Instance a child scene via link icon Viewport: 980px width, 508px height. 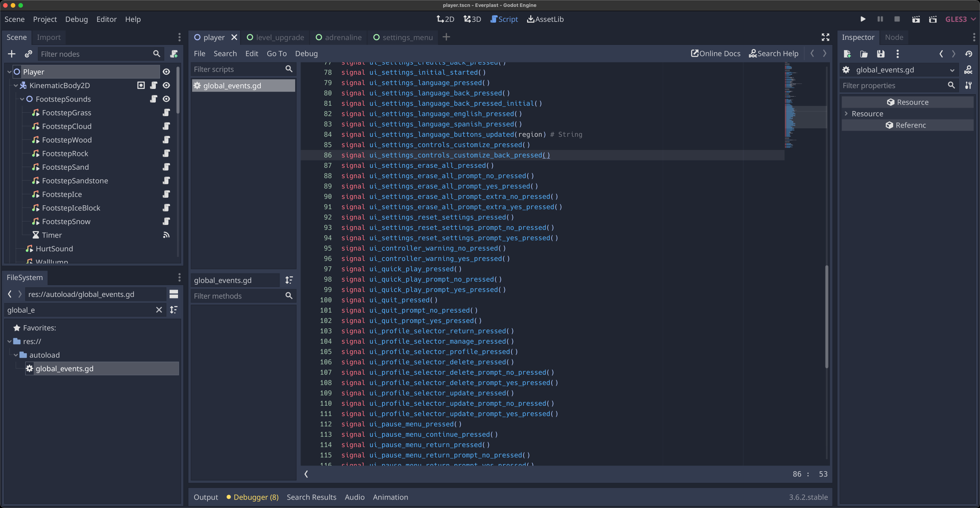[28, 54]
